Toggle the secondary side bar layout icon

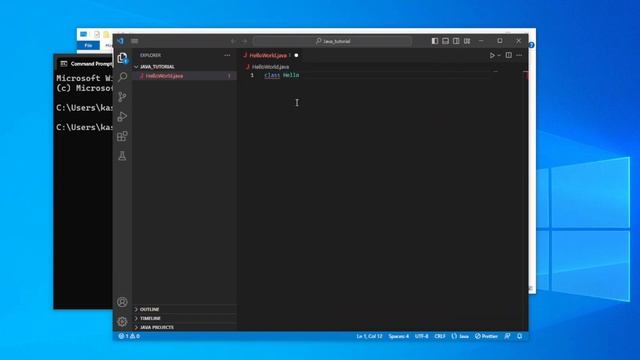[456, 41]
